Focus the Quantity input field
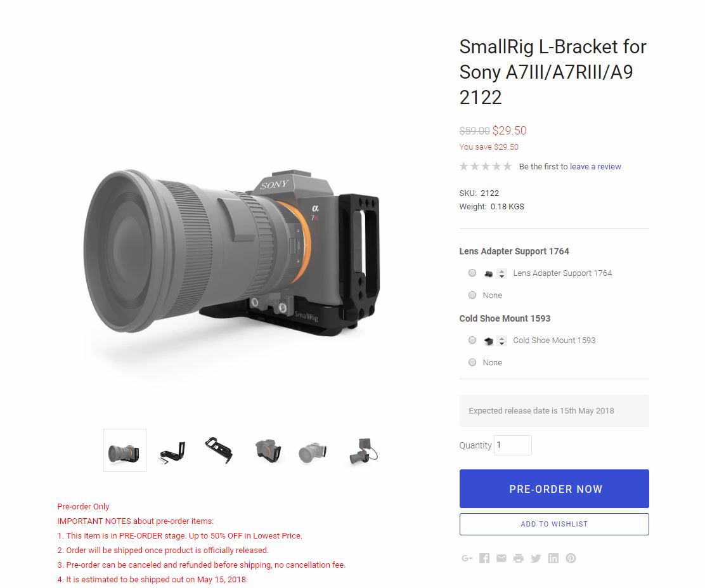This screenshot has width=705, height=588. (x=512, y=445)
